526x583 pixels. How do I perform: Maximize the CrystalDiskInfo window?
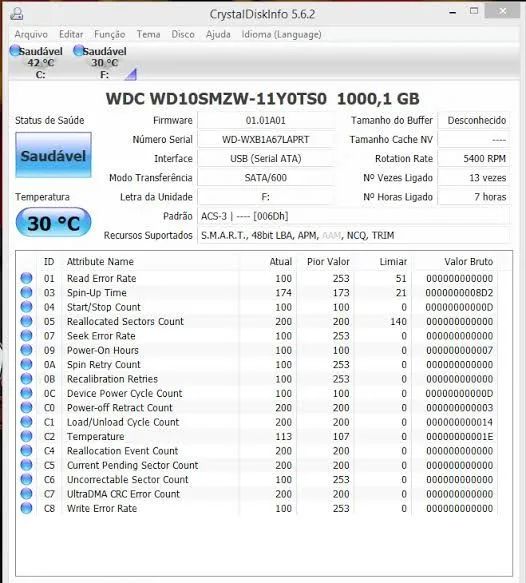click(474, 12)
